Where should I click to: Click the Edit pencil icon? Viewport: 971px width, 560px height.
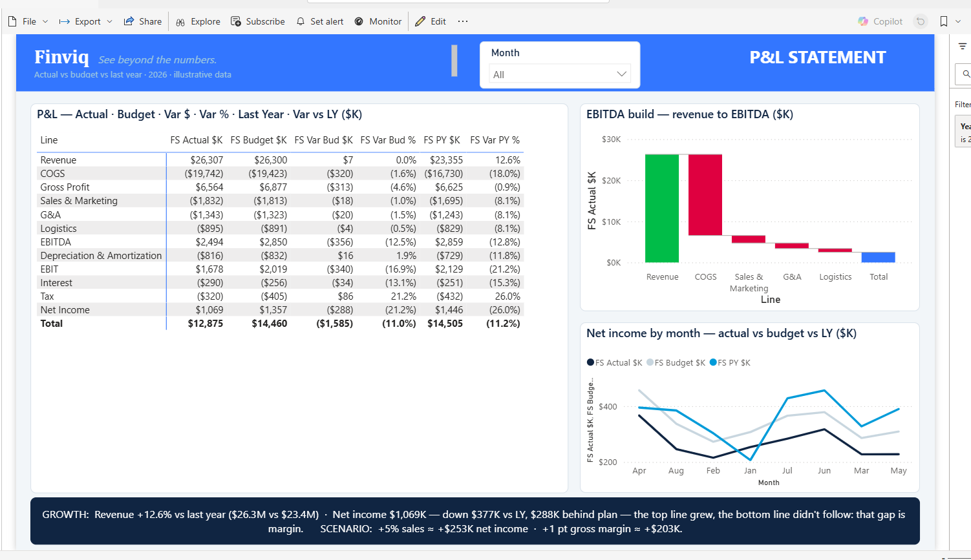pos(420,21)
